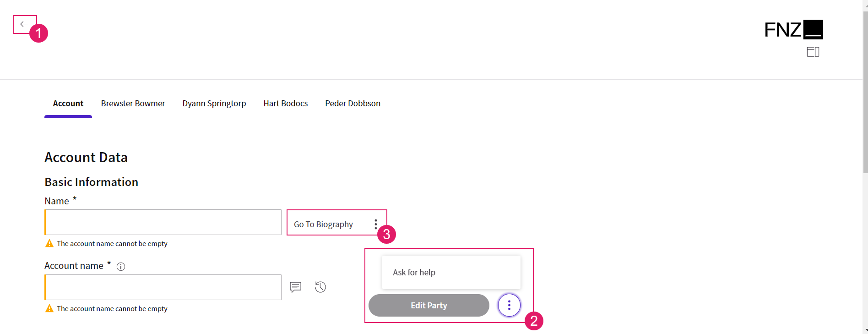This screenshot has height=334, width=868.
Task: Open the three-dot menu beside Edit Party
Action: pos(509,305)
